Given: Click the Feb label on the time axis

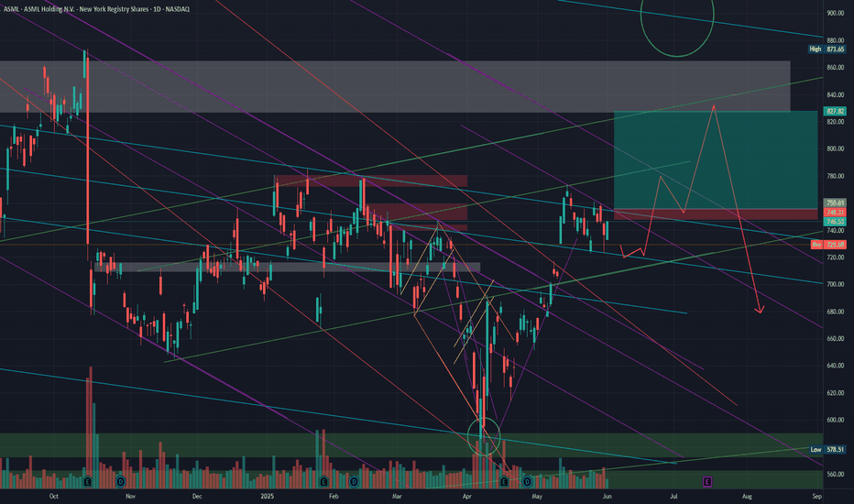Looking at the screenshot, I should tap(334, 497).
